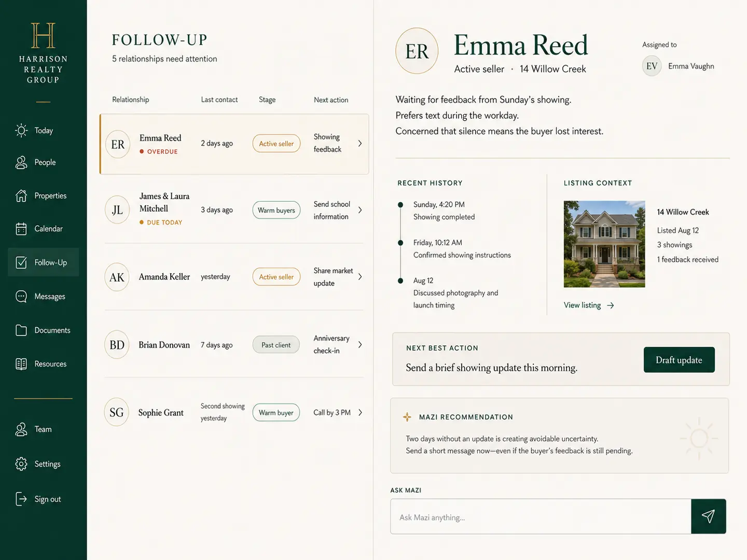
Task: Click the "1 feedback received" listing detail
Action: pyautogui.click(x=688, y=259)
